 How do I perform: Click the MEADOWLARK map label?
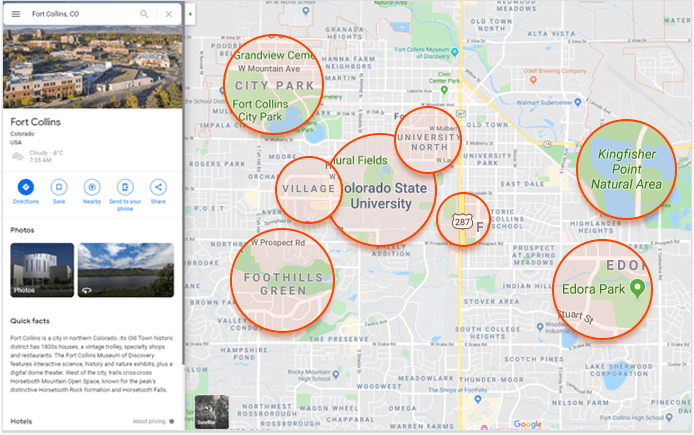coord(426,378)
